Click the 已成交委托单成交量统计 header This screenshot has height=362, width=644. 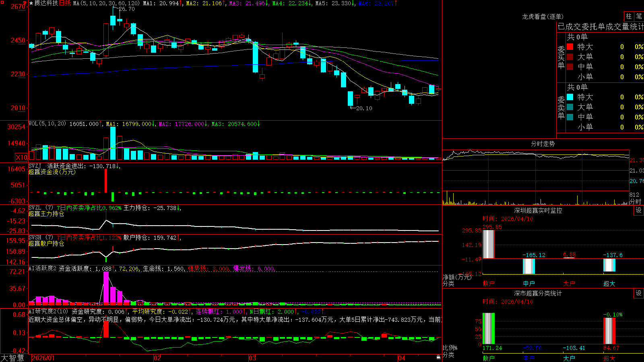[x=601, y=27]
